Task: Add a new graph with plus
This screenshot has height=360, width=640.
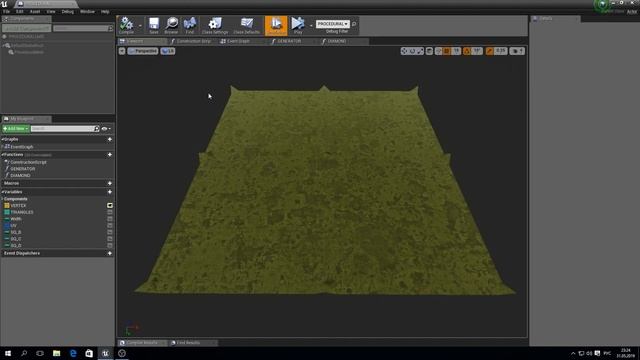Action: (x=110, y=139)
